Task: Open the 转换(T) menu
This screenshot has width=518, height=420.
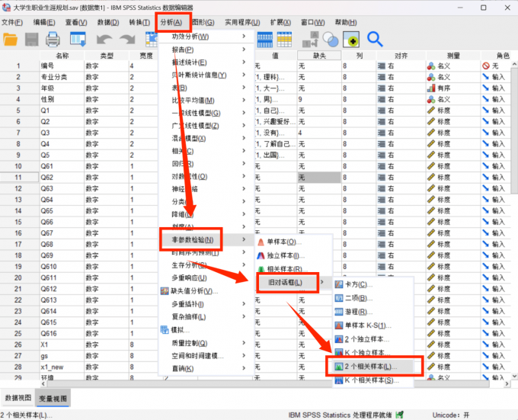Action: [x=139, y=22]
